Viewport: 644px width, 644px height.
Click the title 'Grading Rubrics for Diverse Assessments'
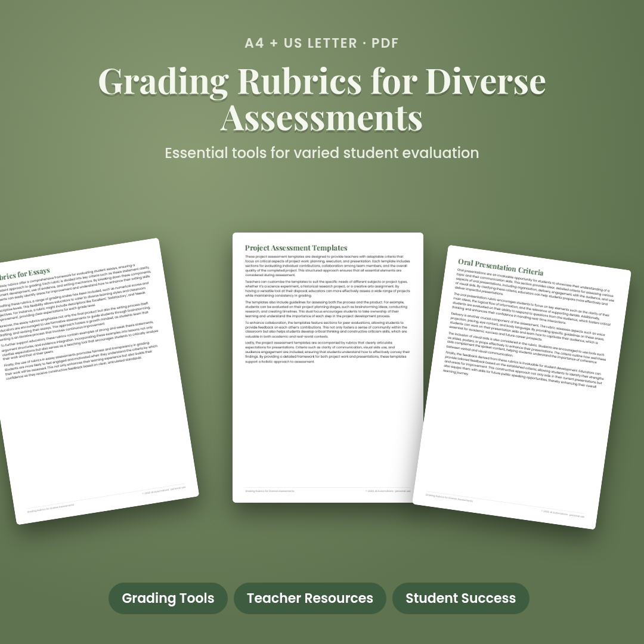click(x=322, y=99)
